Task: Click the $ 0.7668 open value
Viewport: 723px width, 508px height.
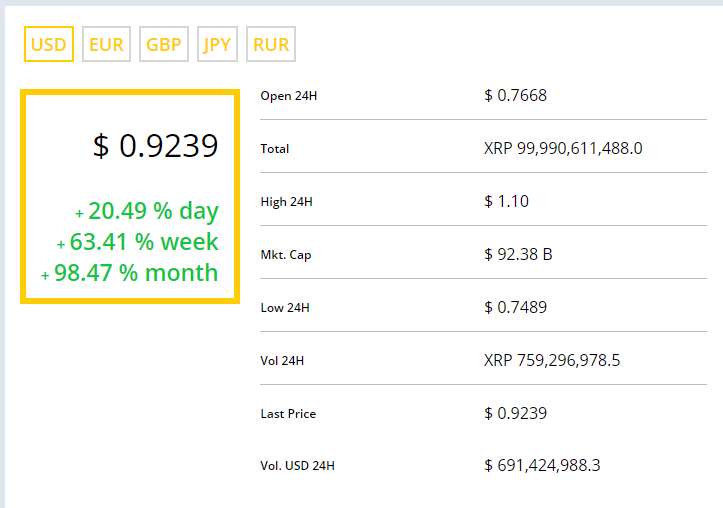Action: tap(516, 95)
